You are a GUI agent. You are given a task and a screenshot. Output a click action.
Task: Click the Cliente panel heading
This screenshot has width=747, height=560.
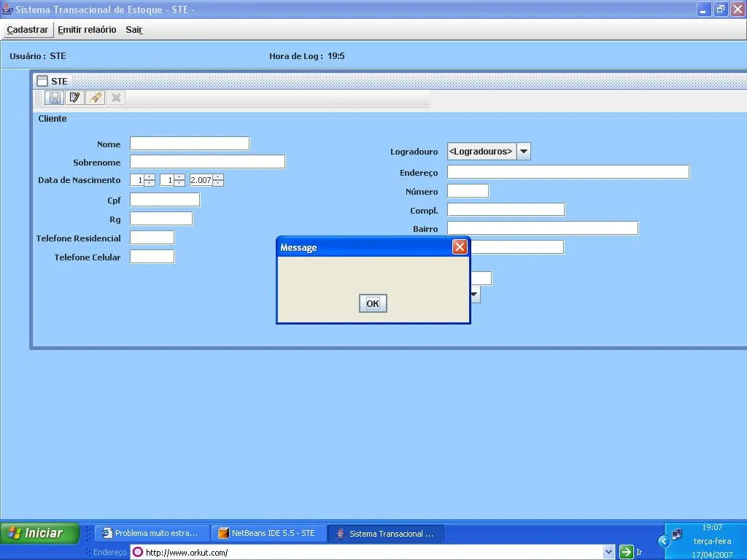pos(53,119)
